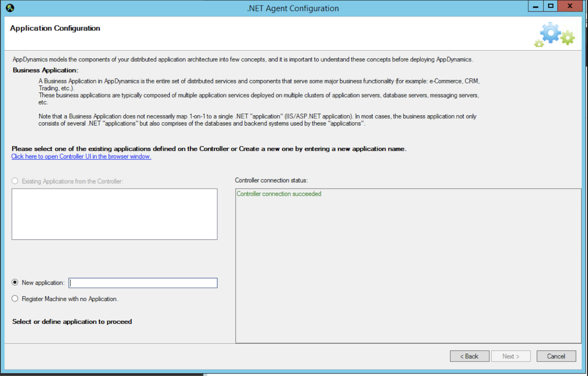Screen dimensions: 588x376
Task: Click the large blue gear icon
Action: (x=551, y=33)
